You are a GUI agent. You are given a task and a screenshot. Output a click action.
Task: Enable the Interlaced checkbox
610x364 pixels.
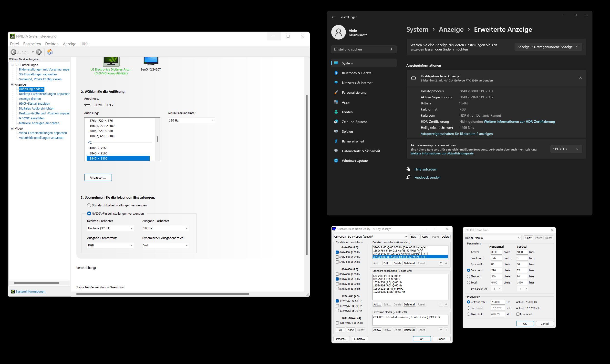(518, 314)
